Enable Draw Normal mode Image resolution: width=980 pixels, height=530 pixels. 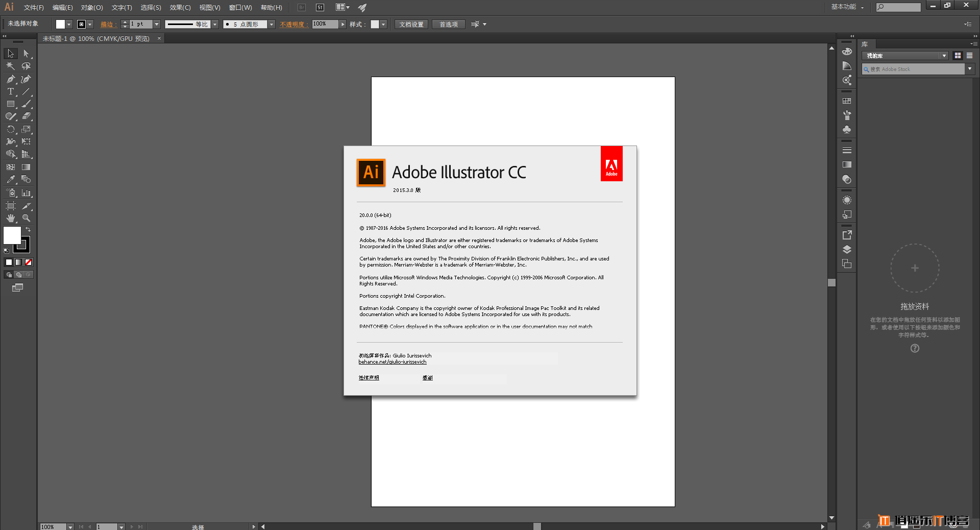coord(9,275)
